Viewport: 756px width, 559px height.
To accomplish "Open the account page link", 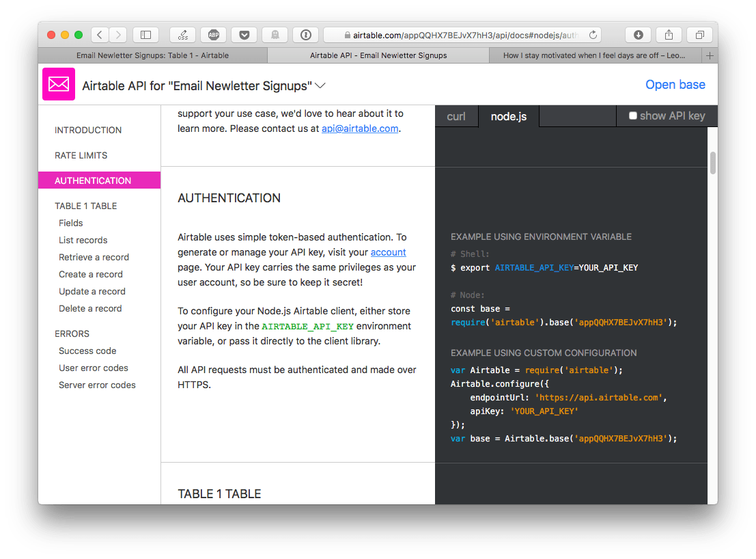I will pos(388,252).
